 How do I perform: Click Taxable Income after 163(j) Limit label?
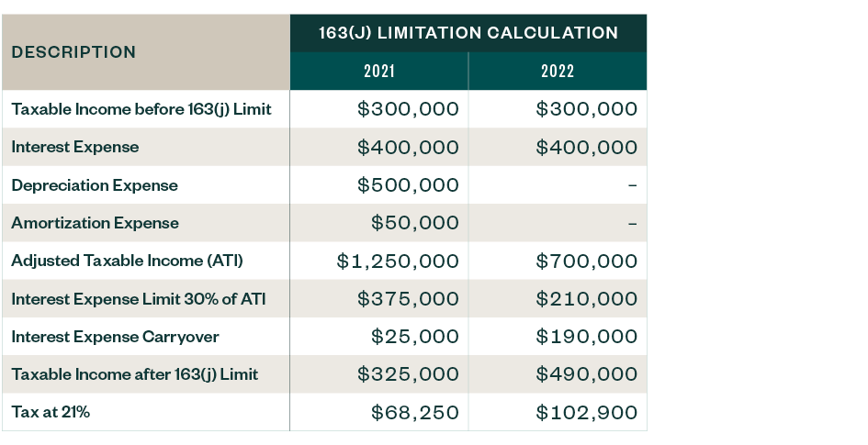[134, 374]
